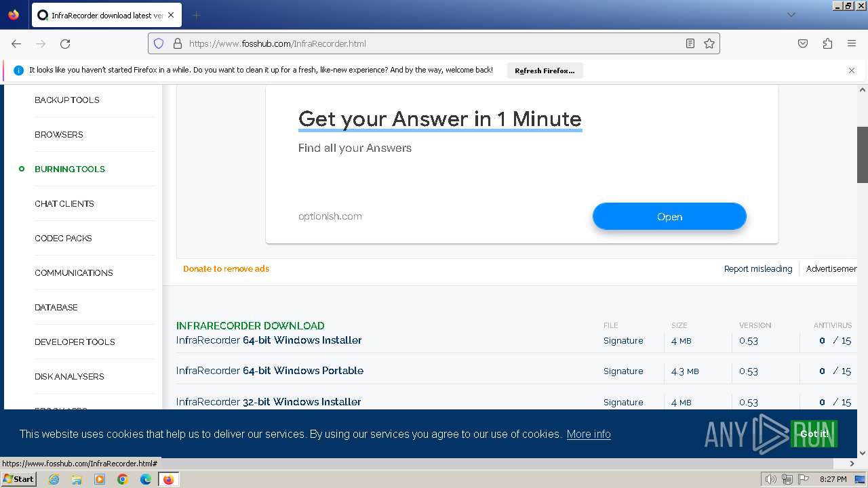The image size is (868, 488).
Task: Click the Action Center flag tray icon
Action: coord(804,479)
